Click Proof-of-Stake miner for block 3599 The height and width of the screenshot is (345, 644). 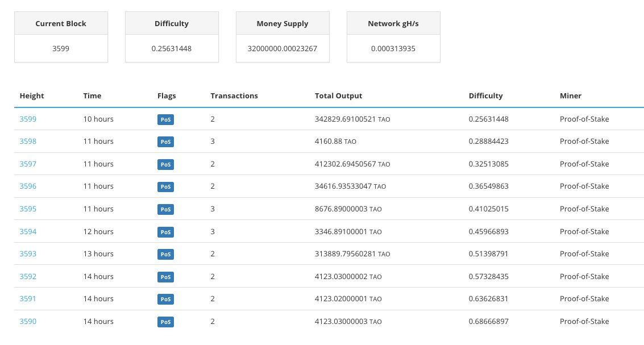(x=584, y=119)
